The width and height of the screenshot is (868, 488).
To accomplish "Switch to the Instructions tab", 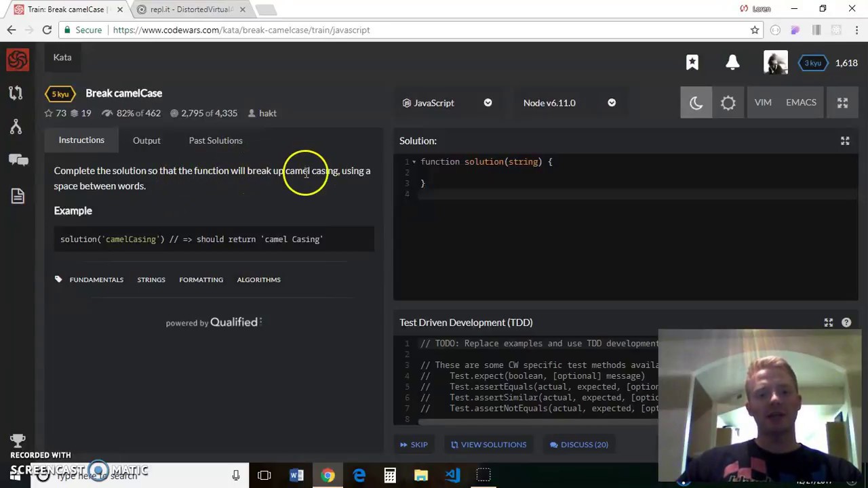I will click(x=81, y=140).
